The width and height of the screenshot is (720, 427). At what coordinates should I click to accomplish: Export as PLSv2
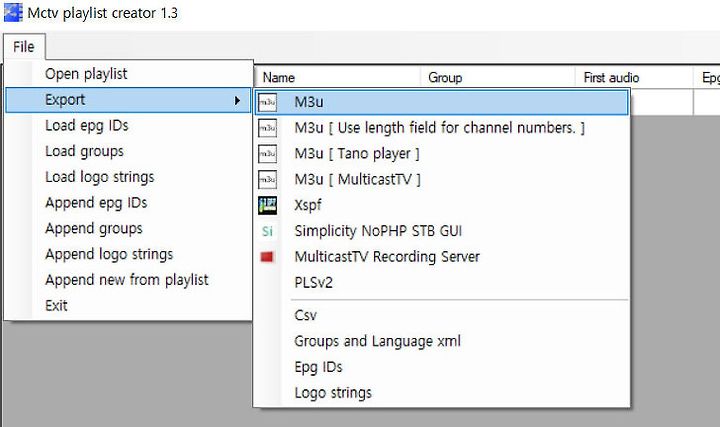(x=442, y=282)
